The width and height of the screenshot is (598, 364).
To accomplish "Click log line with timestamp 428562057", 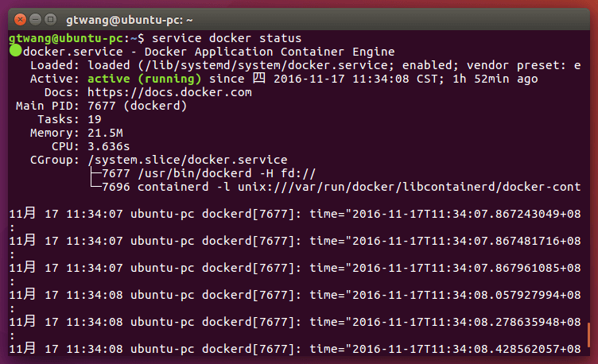I will click(x=295, y=348).
